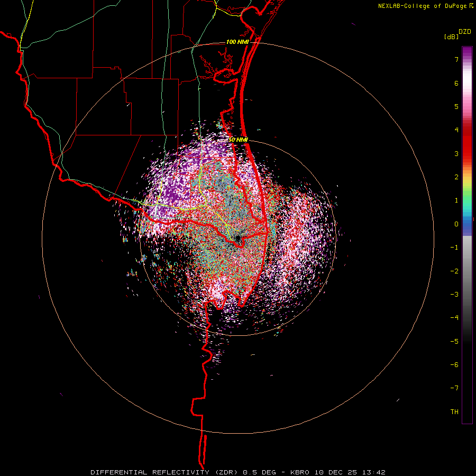Click the -6 tick label on color scale
Viewport: 476px width, 476px height.
[454, 364]
